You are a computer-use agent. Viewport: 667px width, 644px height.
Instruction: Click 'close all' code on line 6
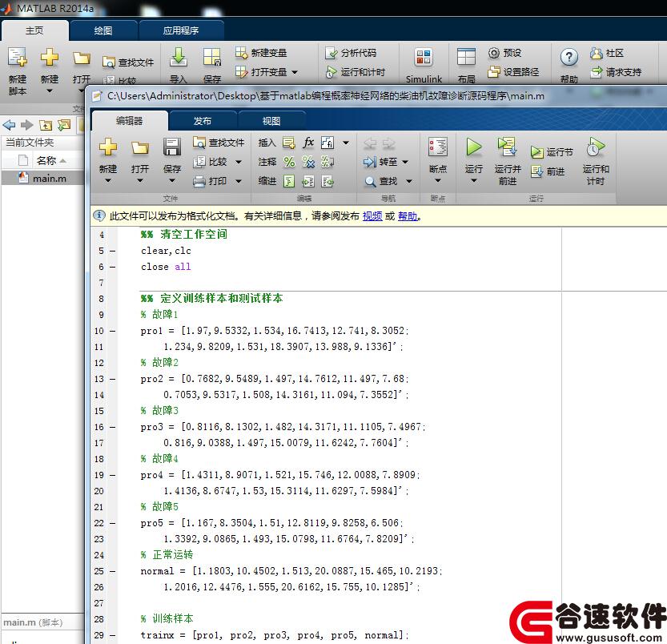[x=166, y=267]
